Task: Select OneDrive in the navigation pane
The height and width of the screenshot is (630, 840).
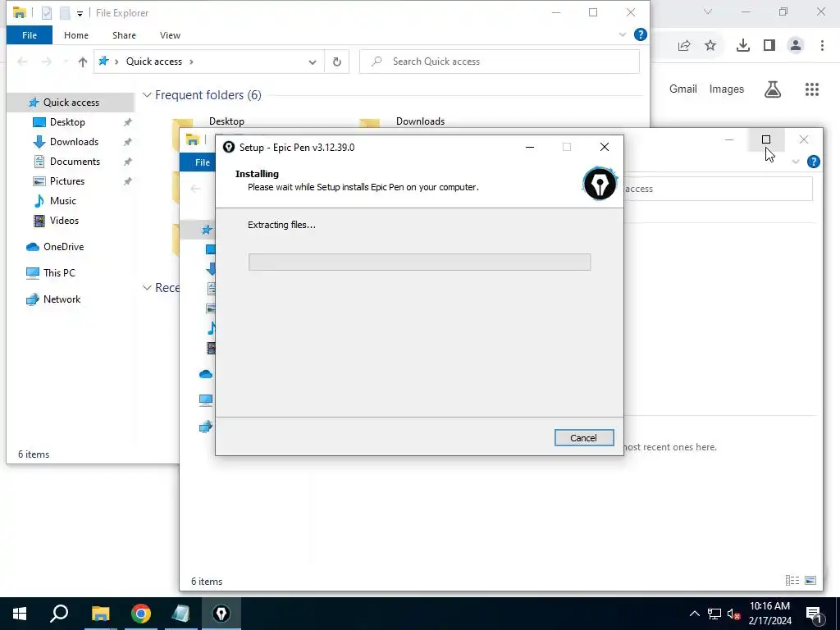Action: pyautogui.click(x=63, y=247)
